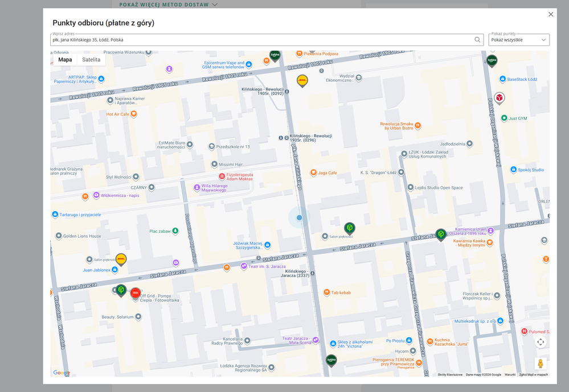Screen dimensions: 569x392
Task: Switch to the Mapa view tab
Action: coord(65,60)
